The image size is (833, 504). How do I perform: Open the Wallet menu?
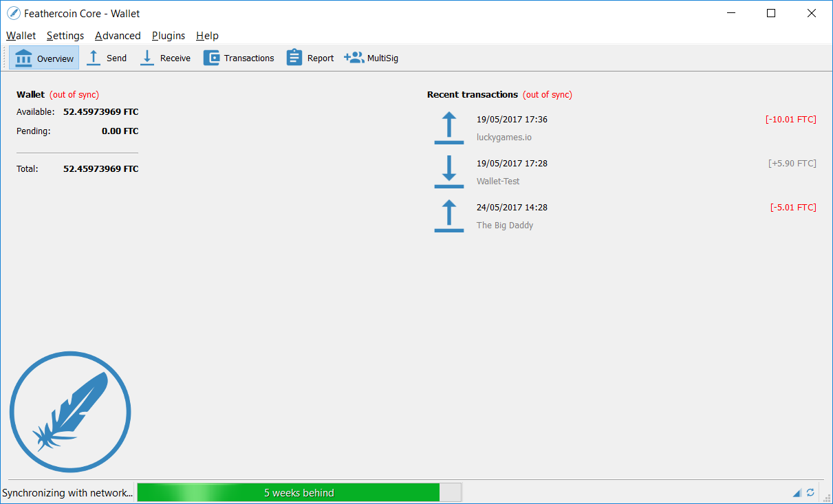pos(21,36)
